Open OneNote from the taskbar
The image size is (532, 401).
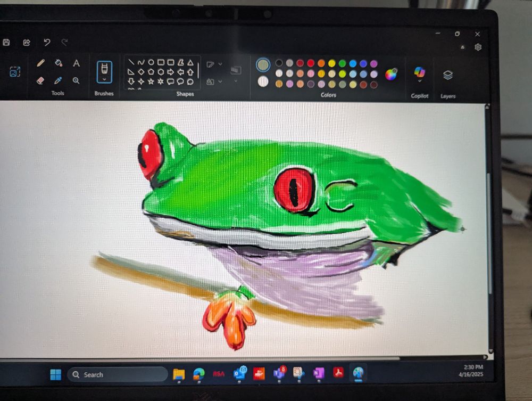[x=319, y=373]
